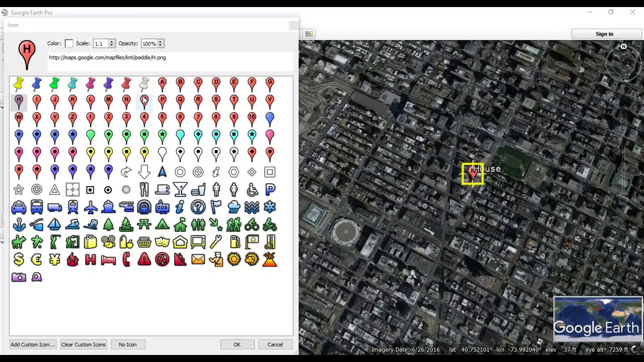The width and height of the screenshot is (644, 362).
Task: Select the snowflake icon
Action: point(270,207)
